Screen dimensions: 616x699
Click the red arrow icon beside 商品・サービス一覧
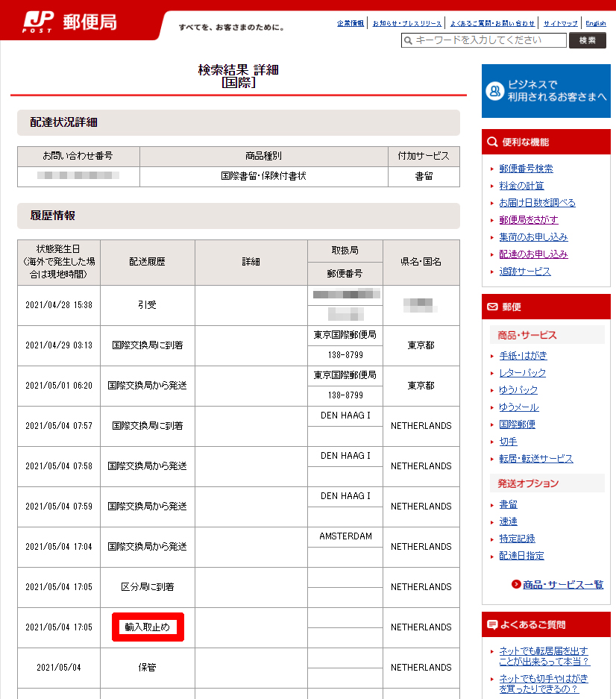(516, 584)
